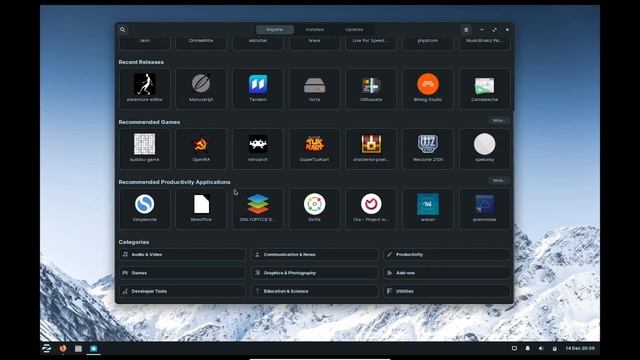The height and width of the screenshot is (360, 640).
Task: Open the libreoffice app tile
Action: [201, 209]
